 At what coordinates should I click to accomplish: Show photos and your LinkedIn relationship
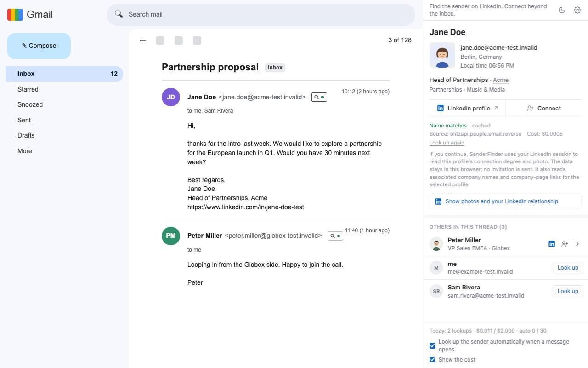505,201
